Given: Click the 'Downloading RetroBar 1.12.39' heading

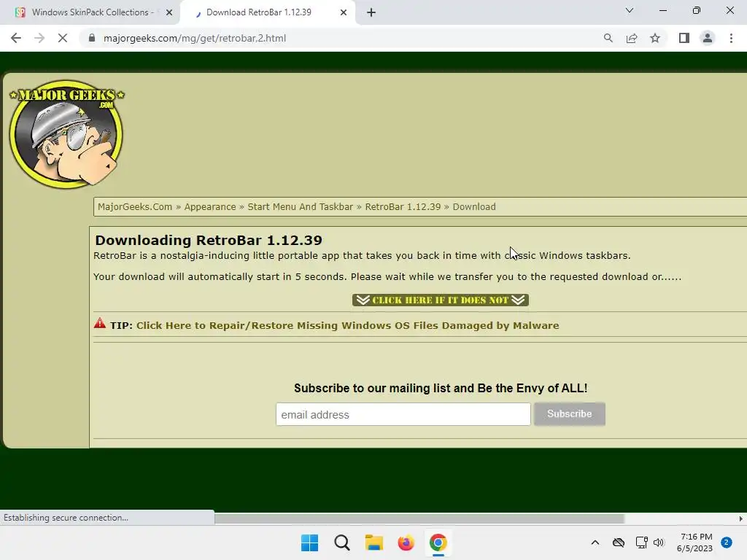Looking at the screenshot, I should pyautogui.click(x=209, y=240).
